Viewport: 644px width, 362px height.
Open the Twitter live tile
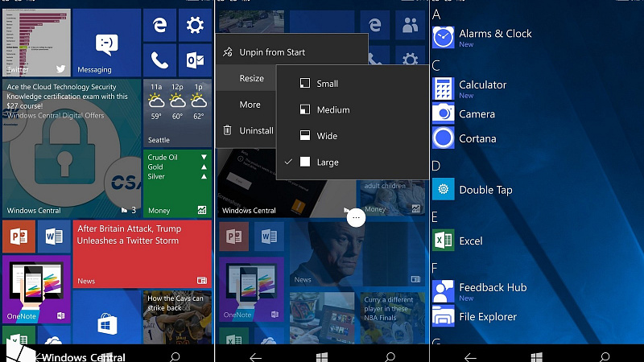click(36, 43)
